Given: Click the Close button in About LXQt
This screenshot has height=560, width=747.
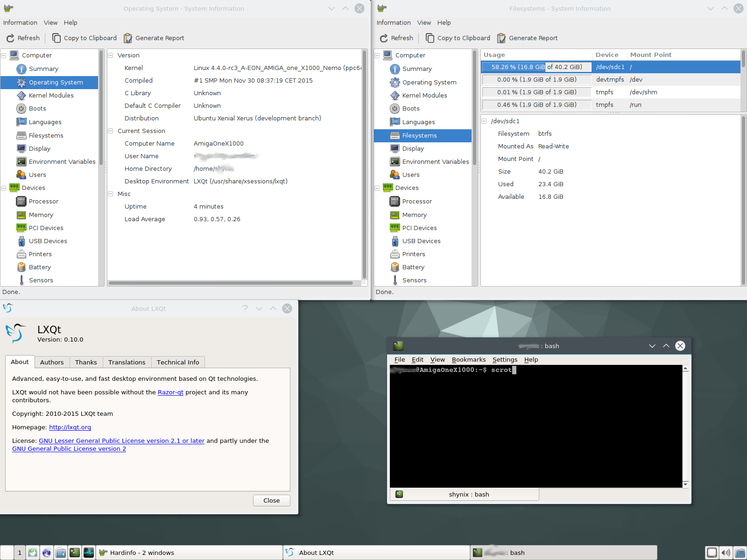Looking at the screenshot, I should click(271, 500).
